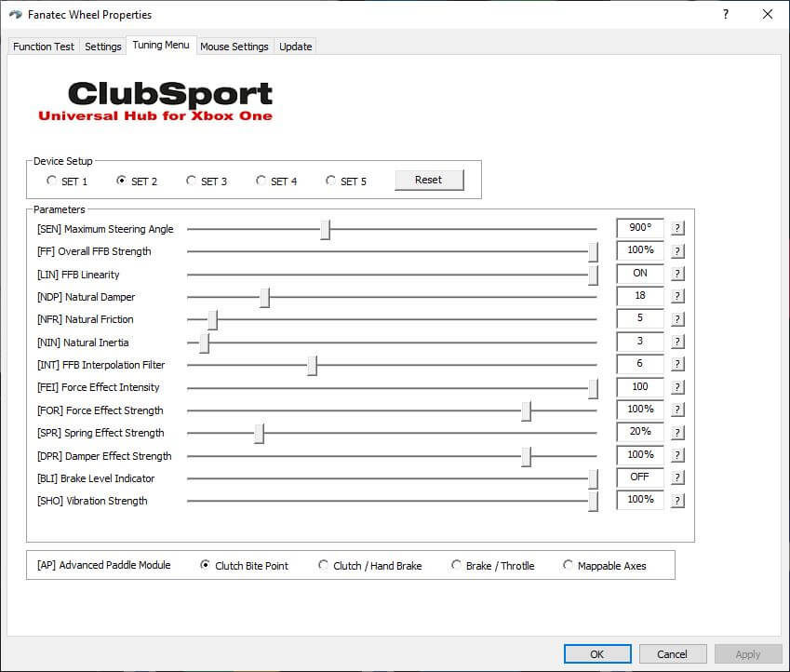Open help for Natural Damper

coord(677,296)
